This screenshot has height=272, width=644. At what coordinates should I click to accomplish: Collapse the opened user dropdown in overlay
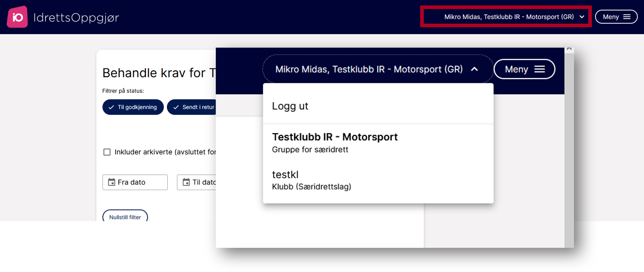(378, 69)
